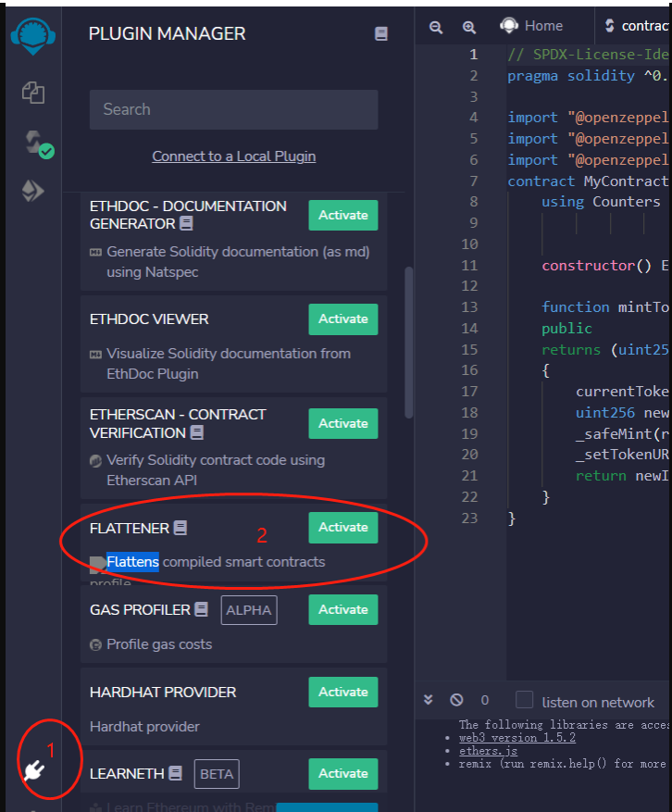Focus the plugin Search field
Viewport: 672px width, 812px height.
(x=233, y=110)
